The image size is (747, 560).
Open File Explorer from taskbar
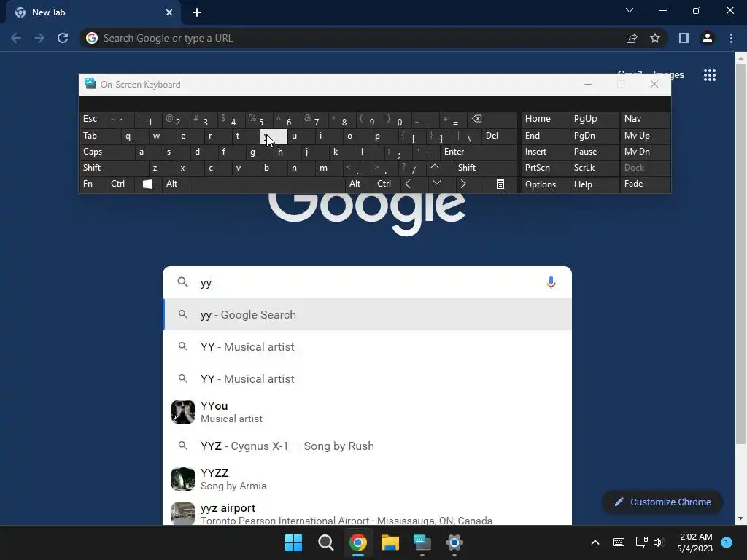390,542
